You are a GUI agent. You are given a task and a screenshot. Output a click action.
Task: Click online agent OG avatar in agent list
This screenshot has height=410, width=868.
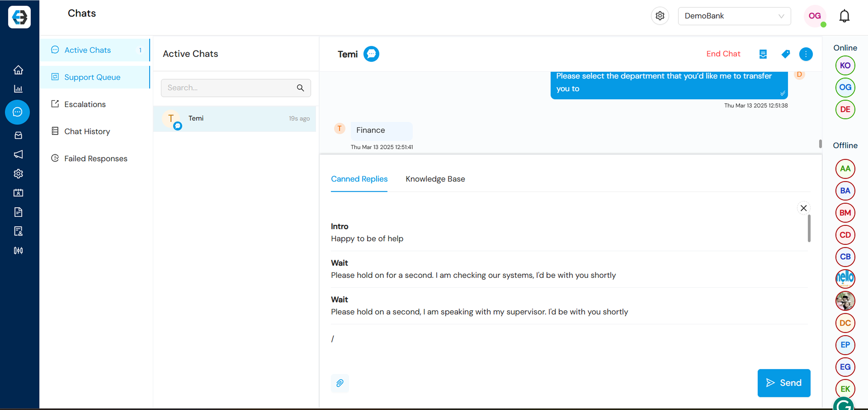click(x=845, y=88)
